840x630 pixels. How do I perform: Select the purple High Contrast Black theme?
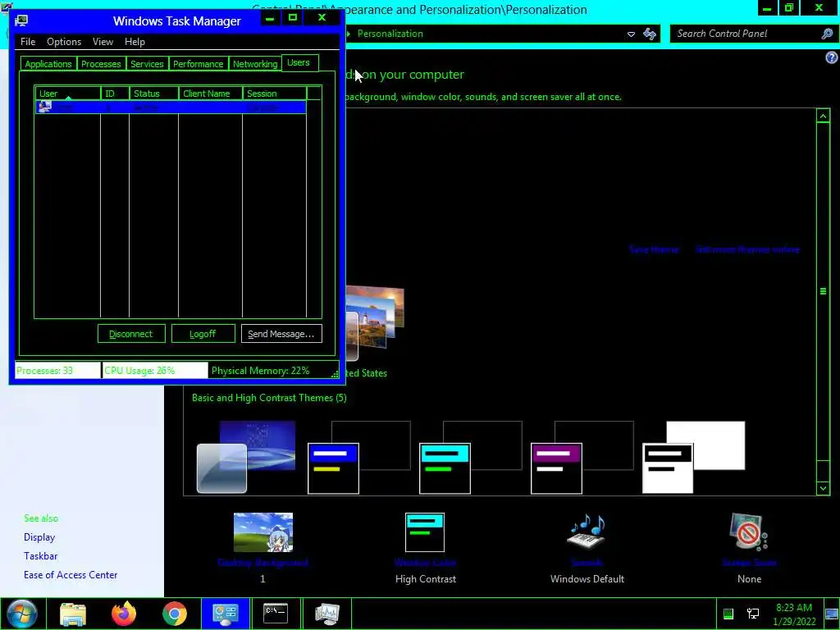582,456
